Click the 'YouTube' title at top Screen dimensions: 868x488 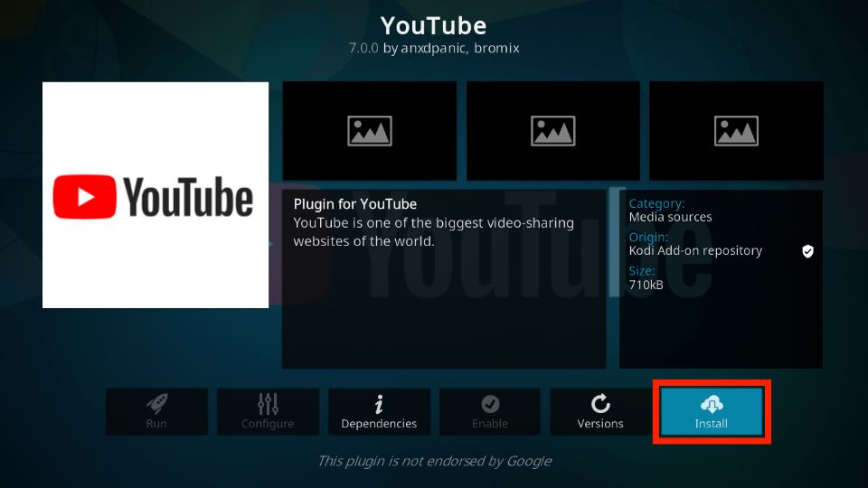pos(433,26)
